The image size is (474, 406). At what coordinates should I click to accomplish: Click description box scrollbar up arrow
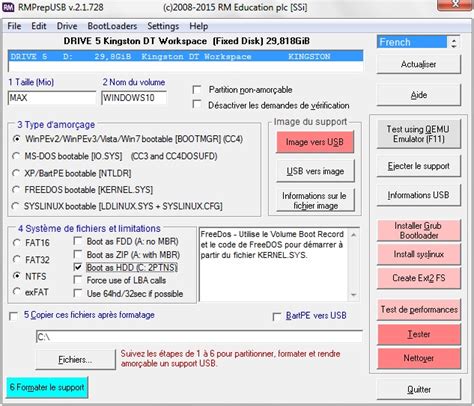353,235
